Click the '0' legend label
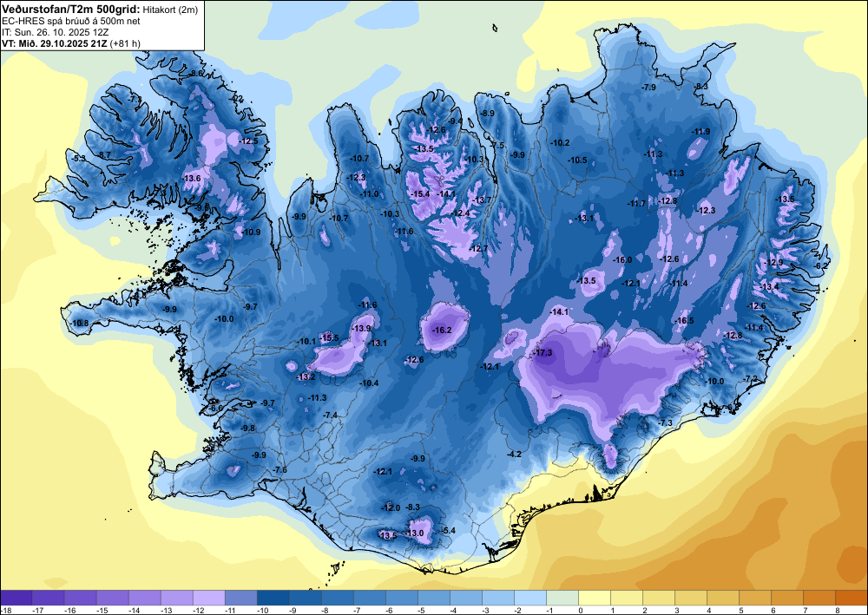Viewport: 868px width, 615px height. click(x=580, y=610)
